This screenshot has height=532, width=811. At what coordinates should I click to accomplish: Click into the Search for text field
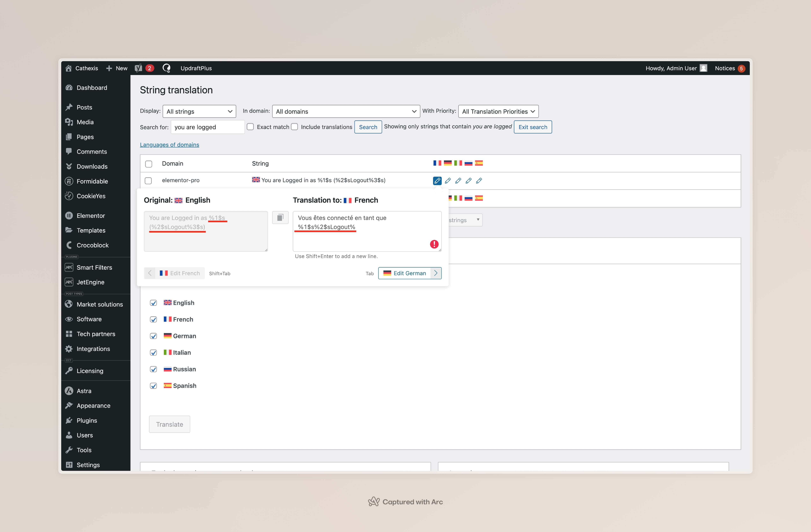tap(208, 127)
